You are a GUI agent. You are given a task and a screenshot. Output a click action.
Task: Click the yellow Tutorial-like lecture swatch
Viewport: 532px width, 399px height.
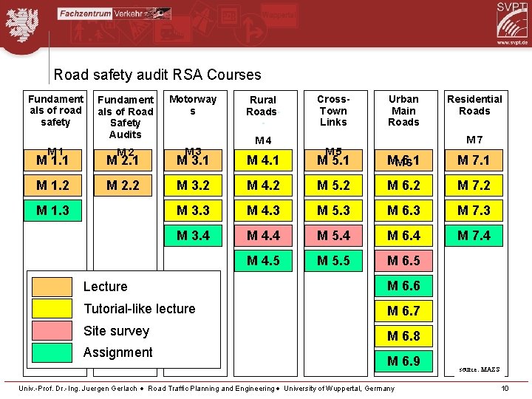(52, 308)
